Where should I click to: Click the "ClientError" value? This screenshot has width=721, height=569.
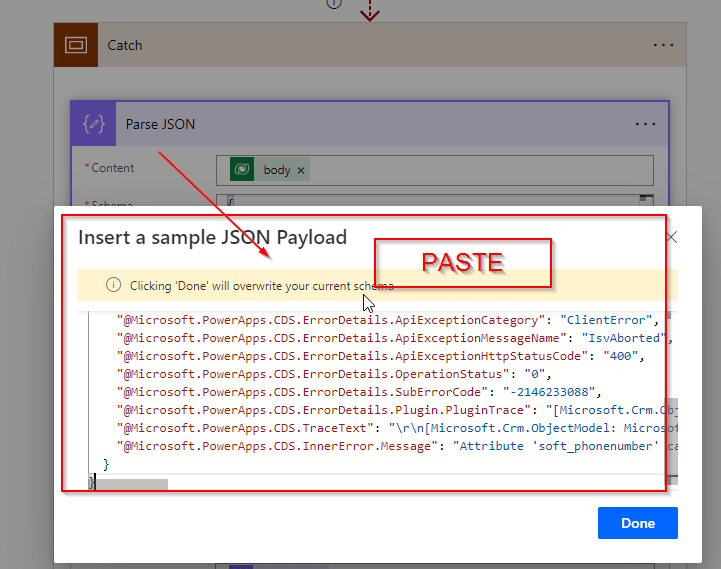coord(606,320)
